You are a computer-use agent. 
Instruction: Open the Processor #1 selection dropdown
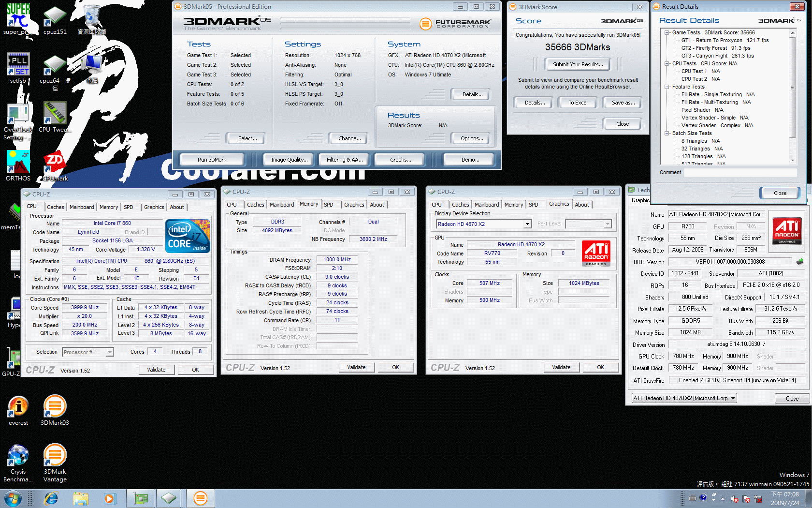coord(110,352)
